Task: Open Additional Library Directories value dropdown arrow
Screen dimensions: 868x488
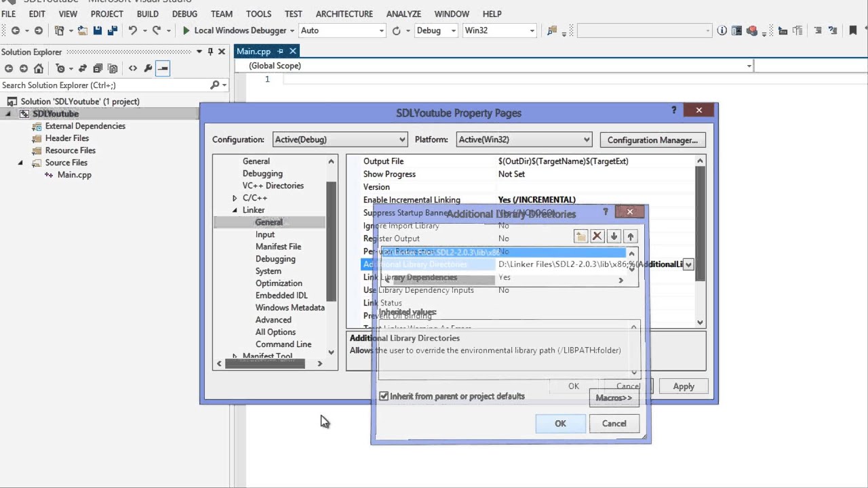Action: 688,264
